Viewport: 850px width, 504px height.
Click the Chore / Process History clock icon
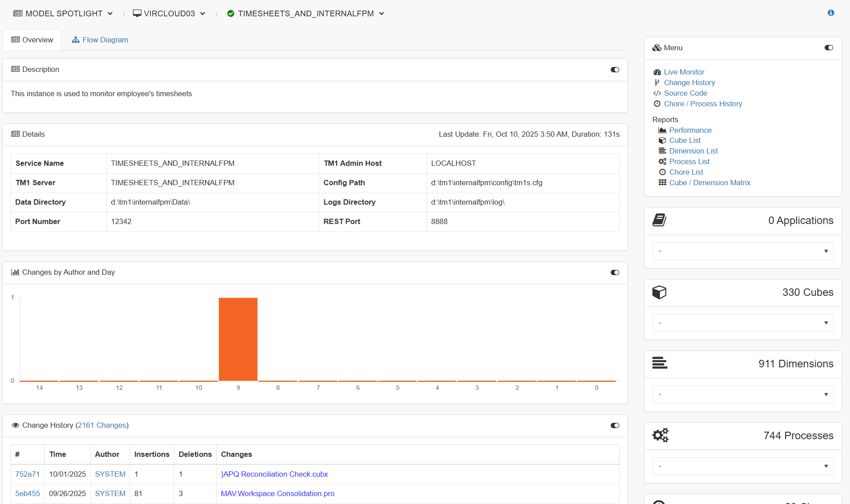(x=657, y=104)
